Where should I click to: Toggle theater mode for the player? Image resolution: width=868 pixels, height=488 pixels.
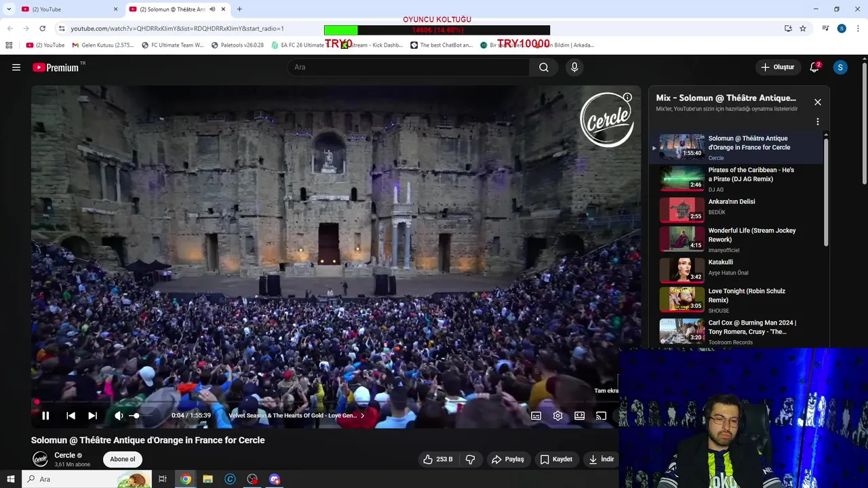tap(579, 415)
